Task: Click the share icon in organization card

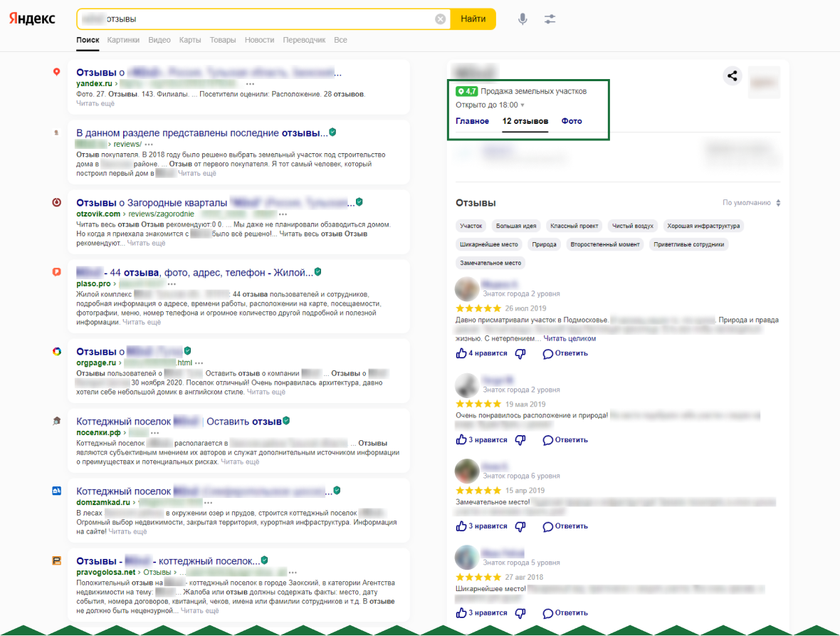Action: (733, 76)
